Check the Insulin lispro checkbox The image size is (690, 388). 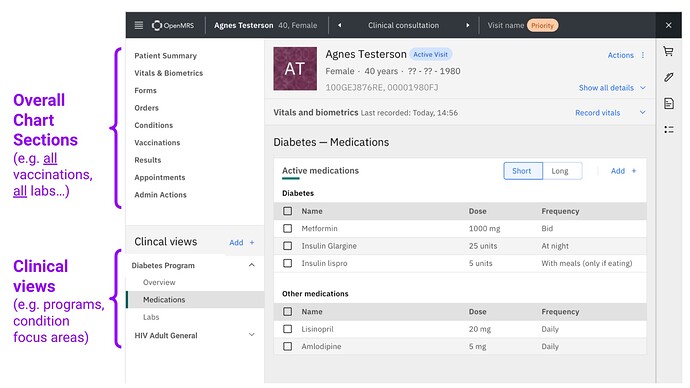(x=287, y=263)
